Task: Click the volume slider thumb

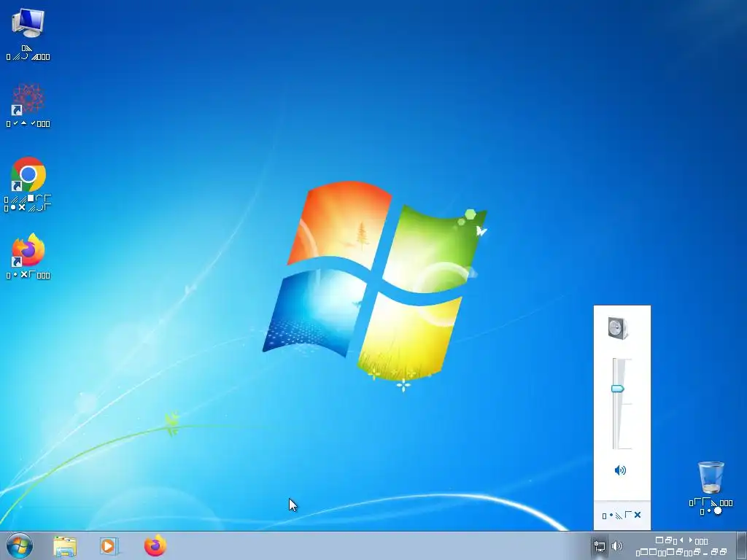Action: [x=618, y=389]
